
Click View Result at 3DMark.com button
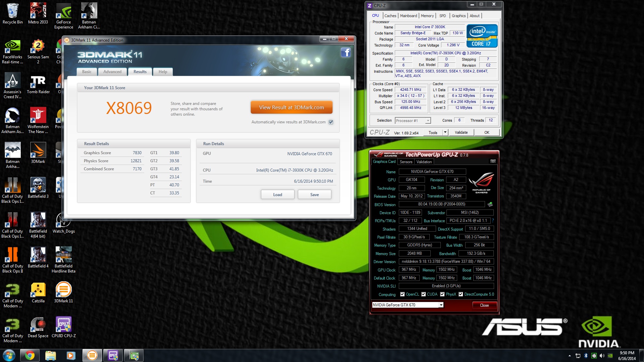click(x=291, y=108)
